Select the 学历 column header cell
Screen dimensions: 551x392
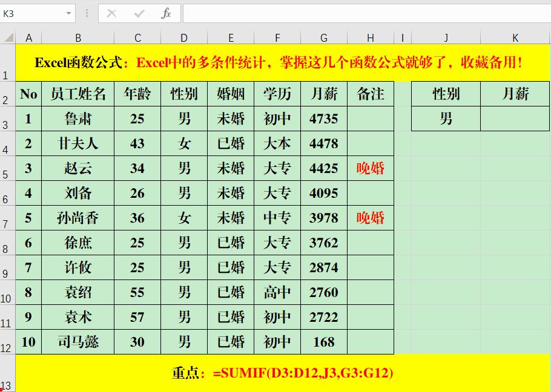coord(276,94)
